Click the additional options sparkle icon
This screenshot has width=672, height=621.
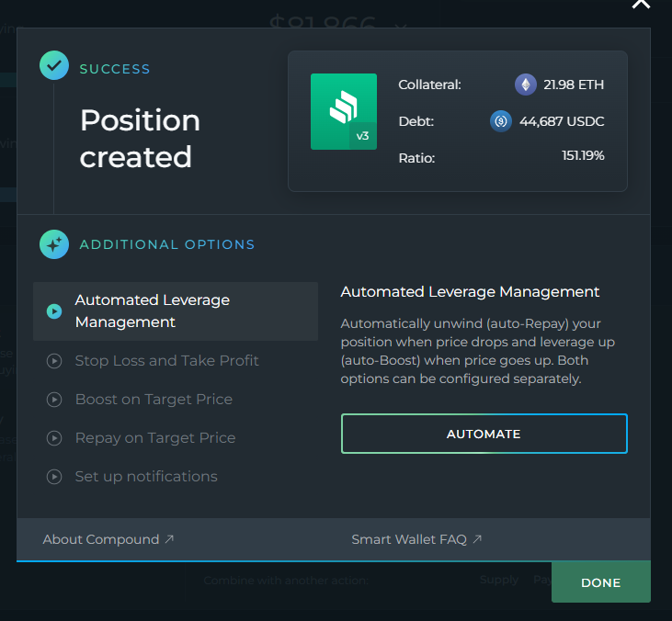53,244
